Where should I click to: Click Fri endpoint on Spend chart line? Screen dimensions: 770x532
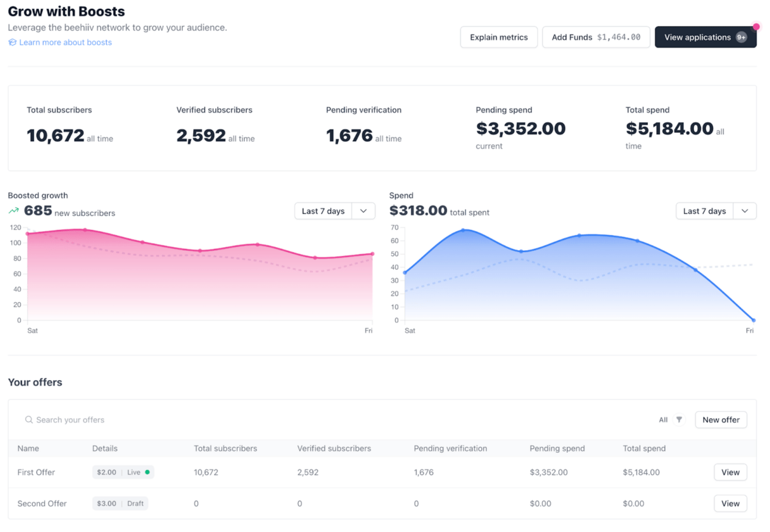click(x=754, y=321)
